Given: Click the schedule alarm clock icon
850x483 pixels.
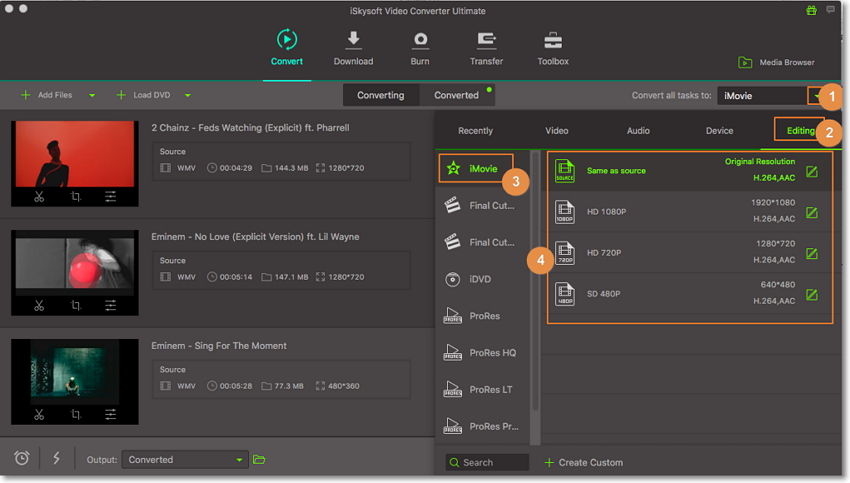Looking at the screenshot, I should coord(21,459).
